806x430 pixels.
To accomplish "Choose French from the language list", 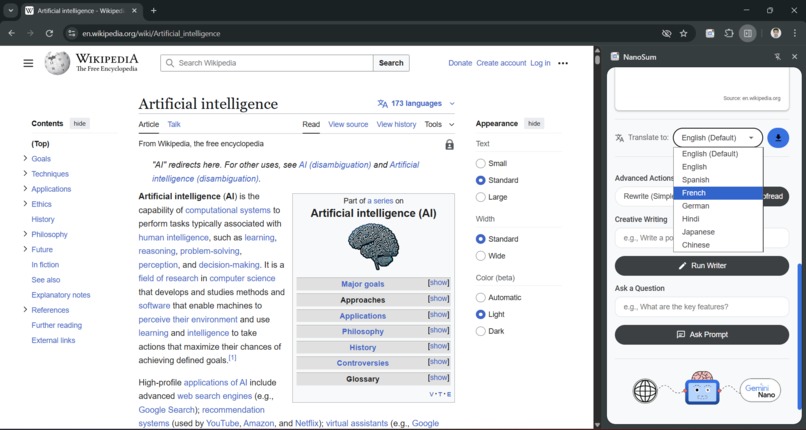I will (718, 193).
